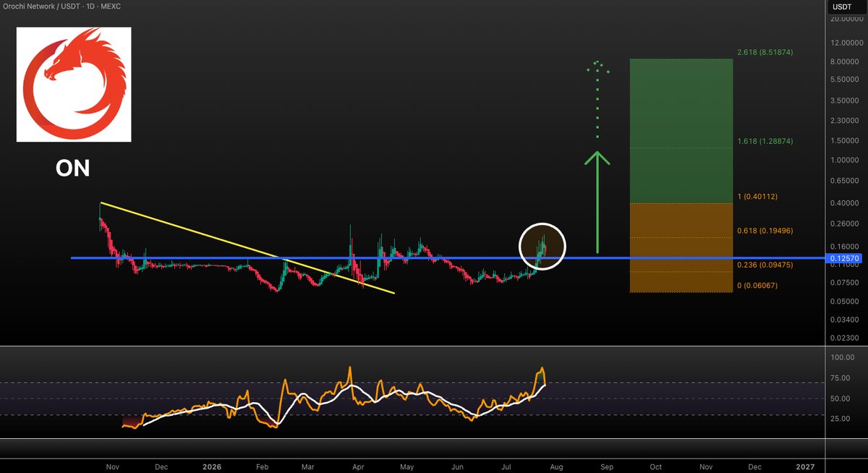The image size is (868, 473).
Task: Click the 0.02300 price axis label
Action: [844, 338]
